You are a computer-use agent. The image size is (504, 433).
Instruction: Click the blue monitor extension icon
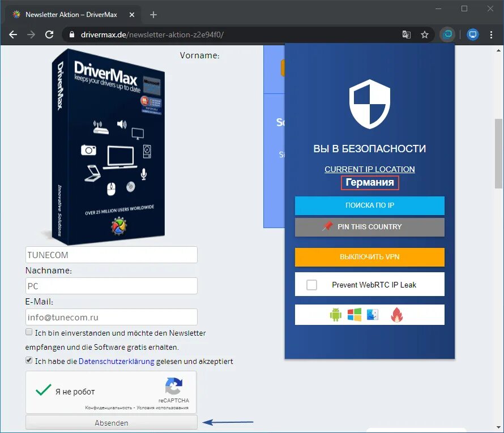tap(472, 35)
